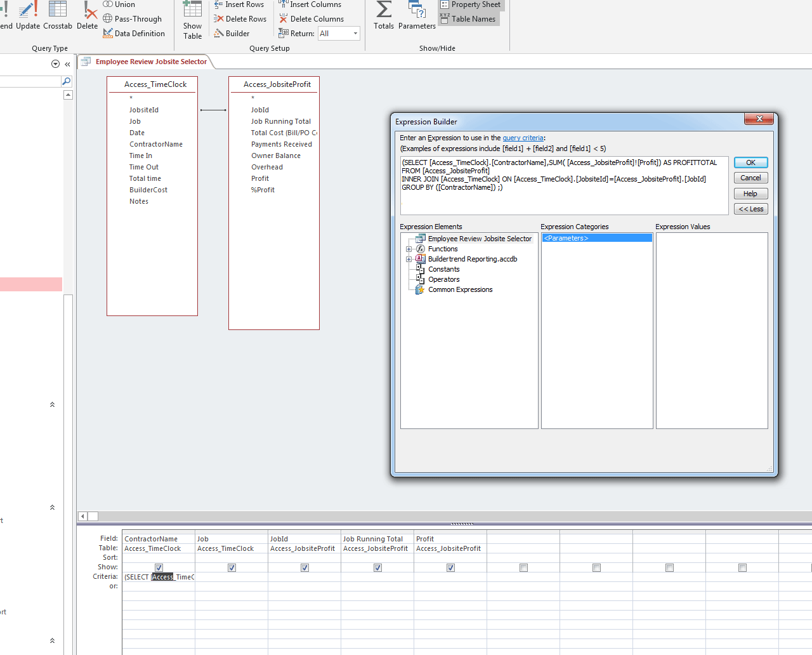Viewport: 812px width, 655px height.
Task: Toggle Show checkbox for Profit column
Action: (x=450, y=567)
